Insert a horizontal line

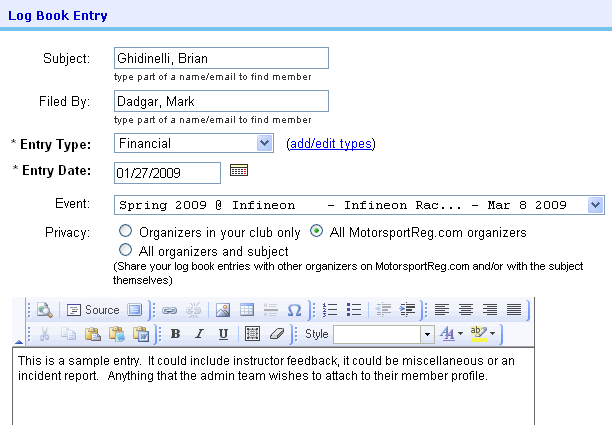pyautogui.click(x=270, y=310)
